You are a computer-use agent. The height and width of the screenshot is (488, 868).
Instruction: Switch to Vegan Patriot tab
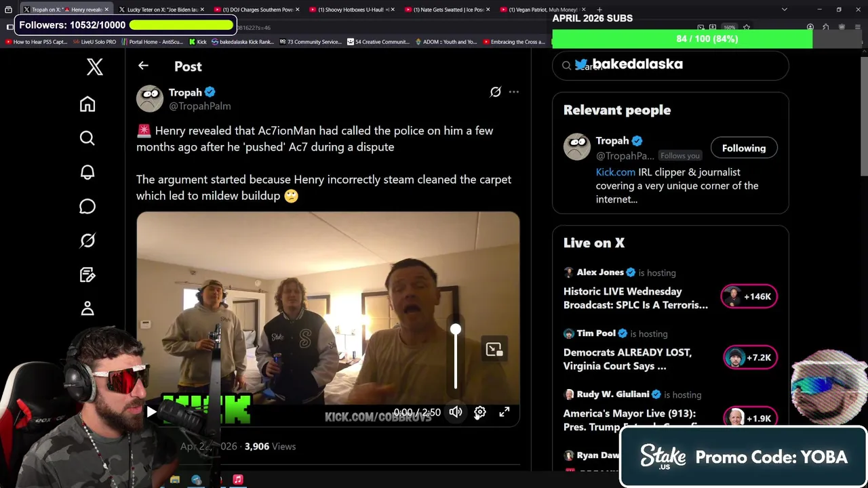(x=542, y=9)
